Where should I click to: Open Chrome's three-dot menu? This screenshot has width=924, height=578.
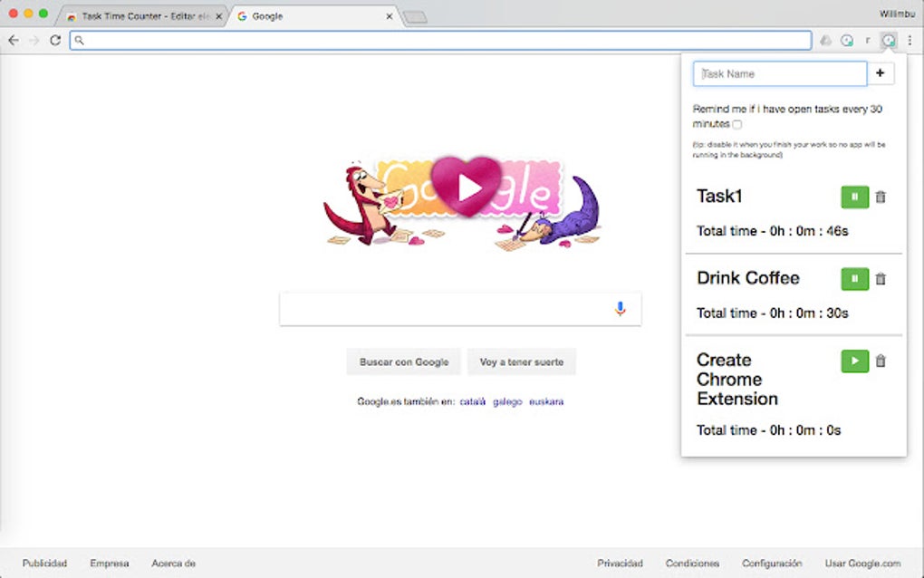click(x=909, y=40)
